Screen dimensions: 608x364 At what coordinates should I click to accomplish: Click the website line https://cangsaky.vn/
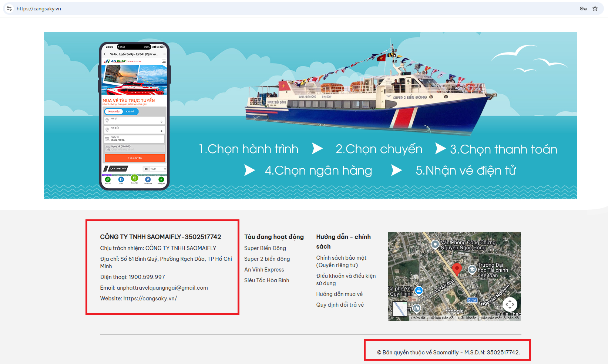point(139,299)
